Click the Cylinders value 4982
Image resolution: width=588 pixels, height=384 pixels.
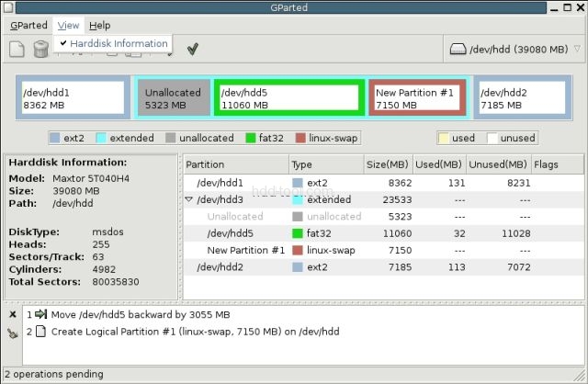(x=104, y=269)
